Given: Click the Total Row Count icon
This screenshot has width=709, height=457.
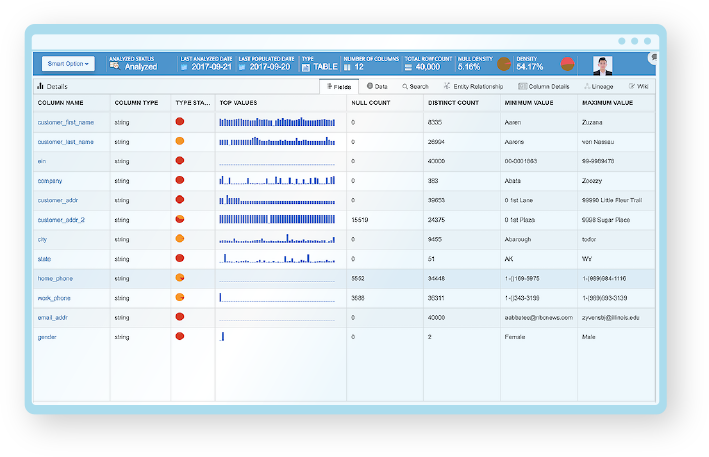Looking at the screenshot, I should coord(408,67).
